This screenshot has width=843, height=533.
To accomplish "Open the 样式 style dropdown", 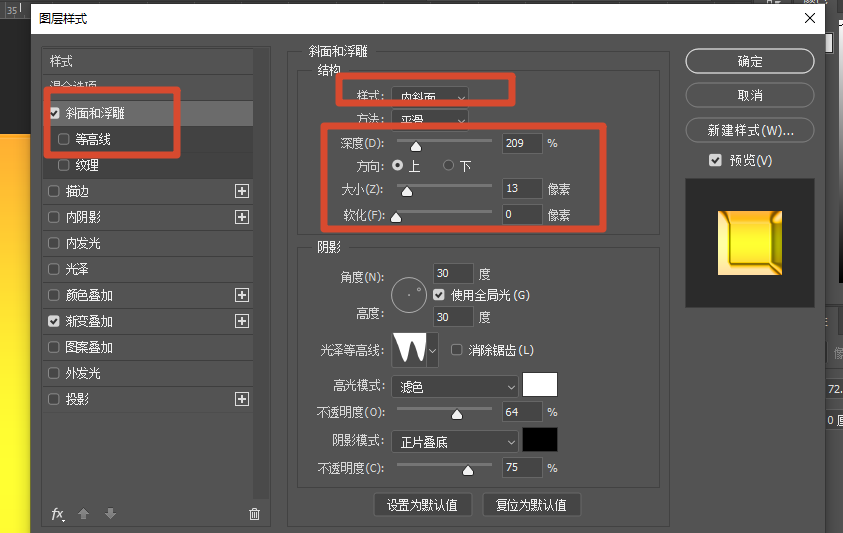I will coord(430,96).
